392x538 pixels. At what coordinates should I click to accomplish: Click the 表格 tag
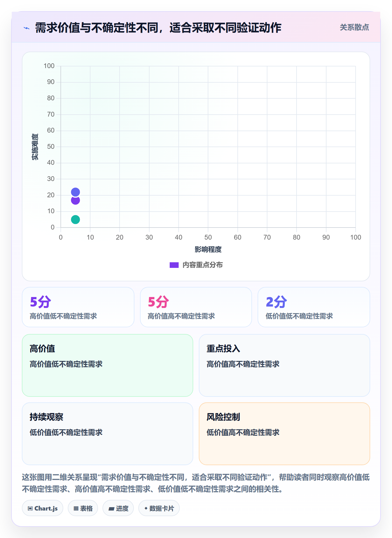(x=83, y=508)
